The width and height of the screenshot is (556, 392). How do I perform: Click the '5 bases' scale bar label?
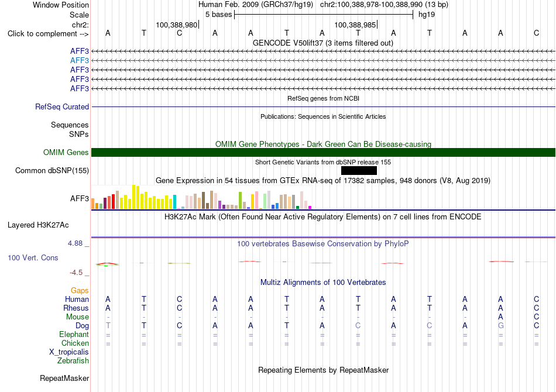tap(218, 15)
